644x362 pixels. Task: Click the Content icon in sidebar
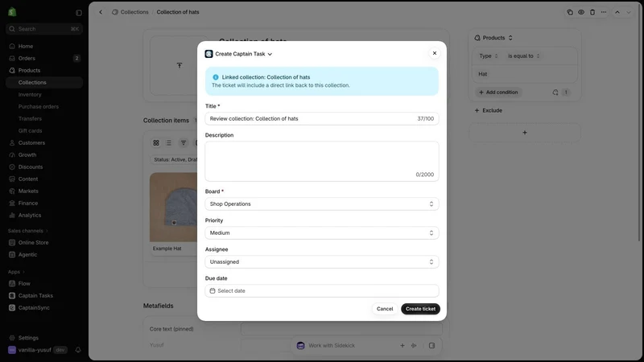(x=12, y=179)
